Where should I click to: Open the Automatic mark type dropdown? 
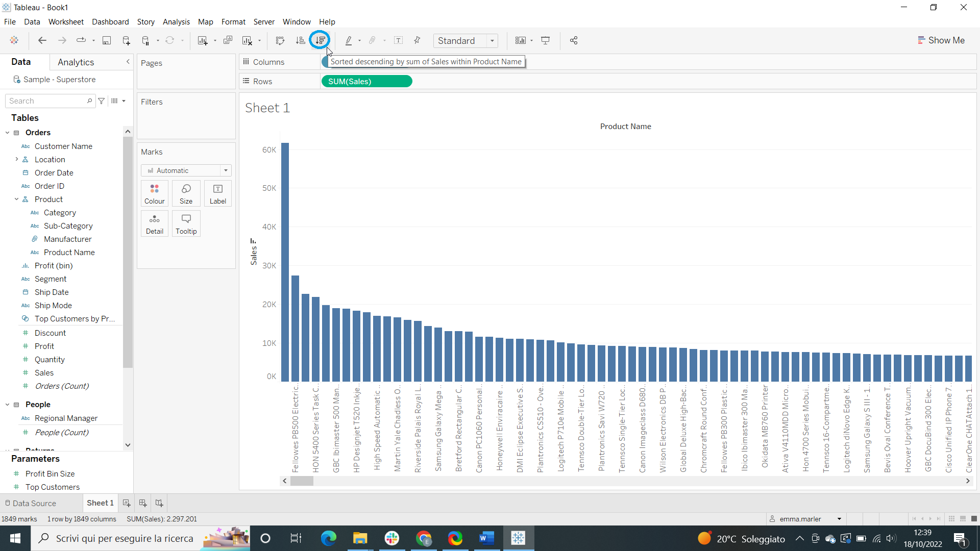pyautogui.click(x=186, y=170)
